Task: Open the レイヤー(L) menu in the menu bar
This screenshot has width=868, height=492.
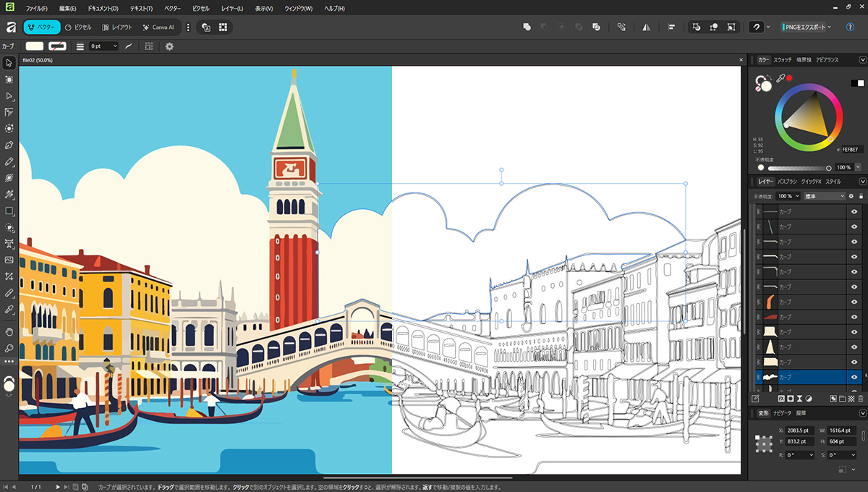Action: coord(232,9)
